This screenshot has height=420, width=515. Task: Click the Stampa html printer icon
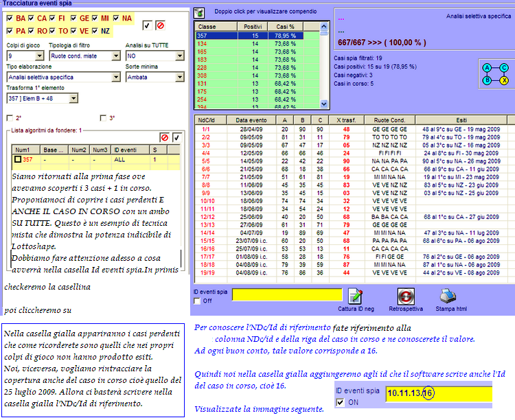[448, 296]
